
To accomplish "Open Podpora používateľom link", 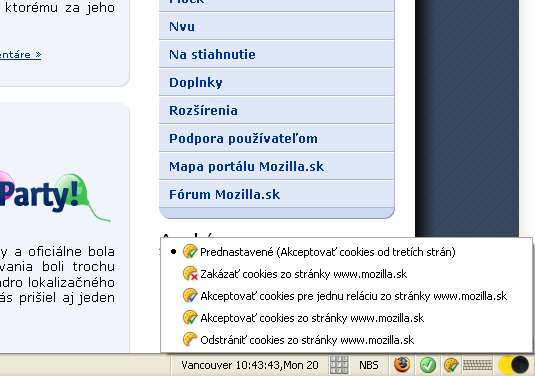I will coord(243,138).
